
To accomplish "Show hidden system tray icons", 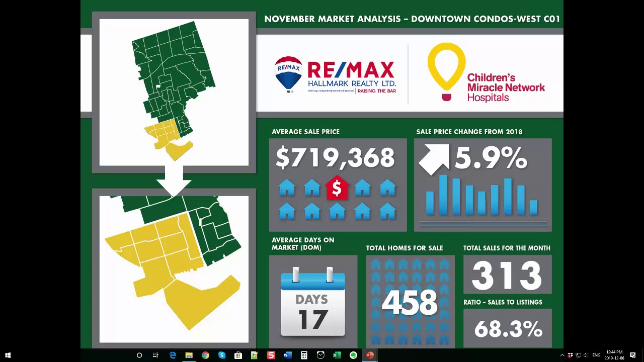I will pyautogui.click(x=562, y=355).
